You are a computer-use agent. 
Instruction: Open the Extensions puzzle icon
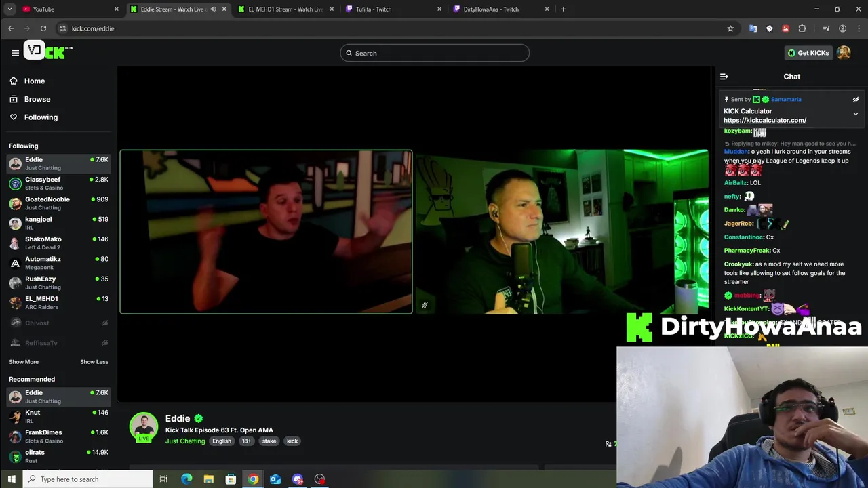point(802,28)
